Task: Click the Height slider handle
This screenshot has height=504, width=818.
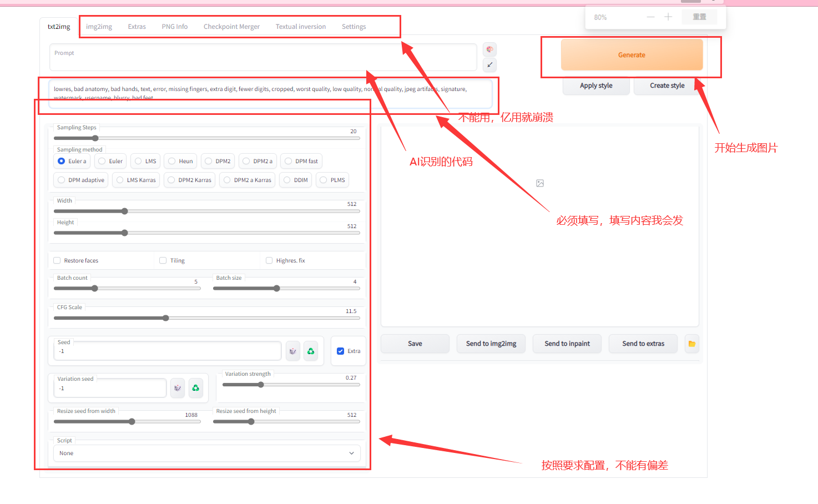Action: (125, 233)
